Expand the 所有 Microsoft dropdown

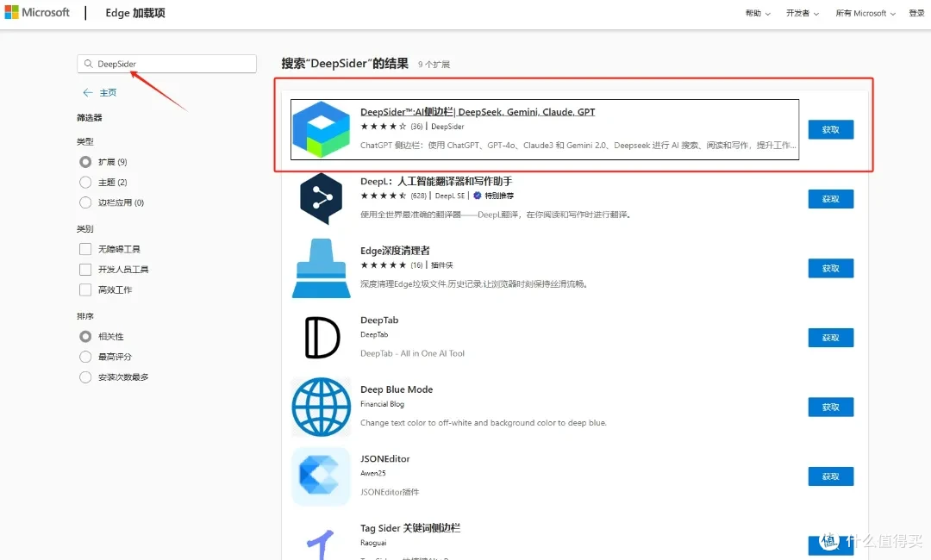[865, 13]
